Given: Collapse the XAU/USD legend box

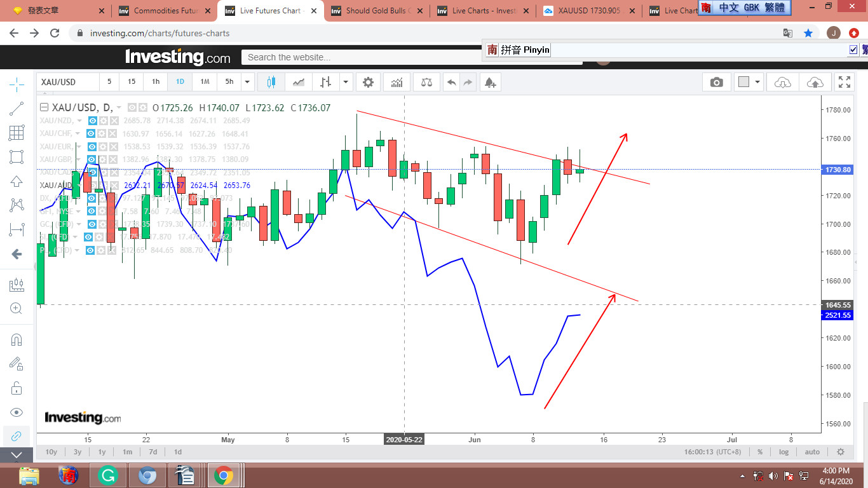Looking at the screenshot, I should pos(44,107).
